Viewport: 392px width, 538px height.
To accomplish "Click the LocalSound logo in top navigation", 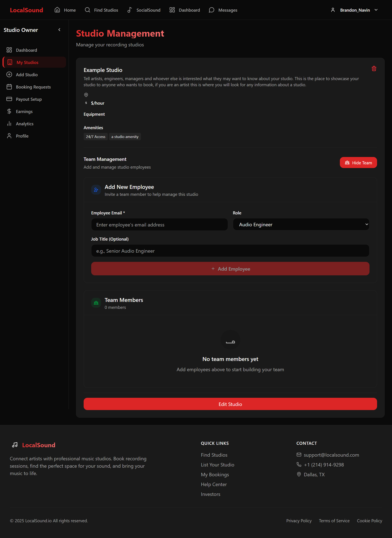I will (26, 10).
